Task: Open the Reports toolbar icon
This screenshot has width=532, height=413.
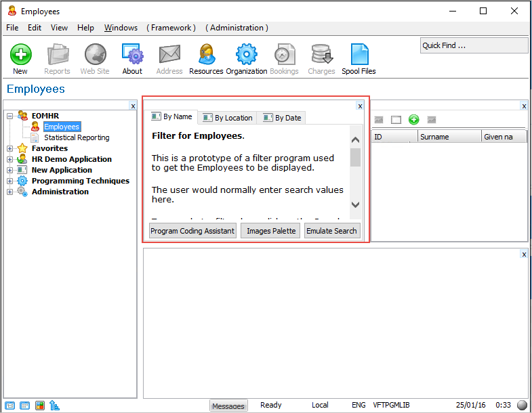Action: tap(58, 54)
